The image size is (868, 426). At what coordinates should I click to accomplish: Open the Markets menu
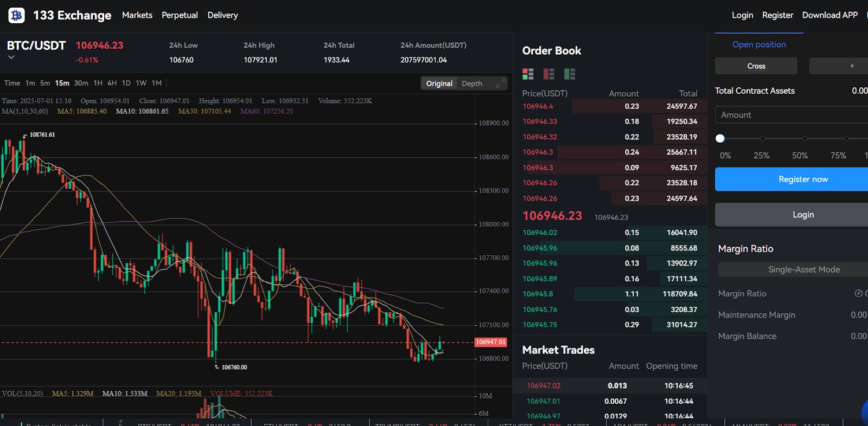137,15
